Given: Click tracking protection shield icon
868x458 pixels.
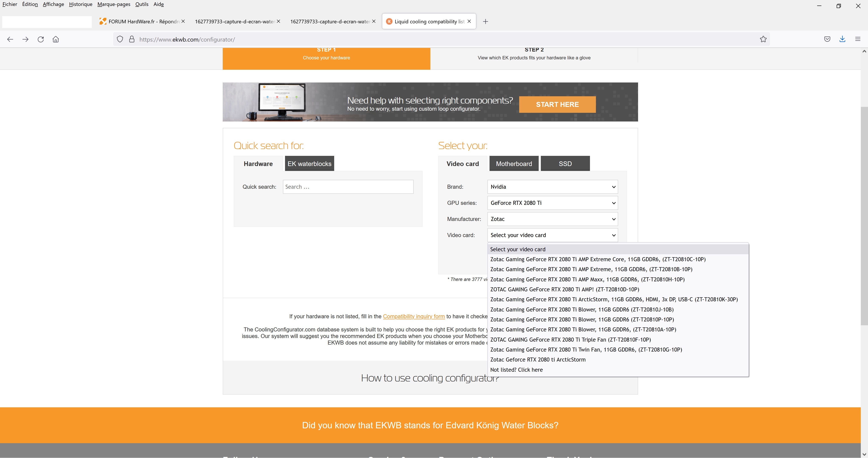Looking at the screenshot, I should click(120, 39).
